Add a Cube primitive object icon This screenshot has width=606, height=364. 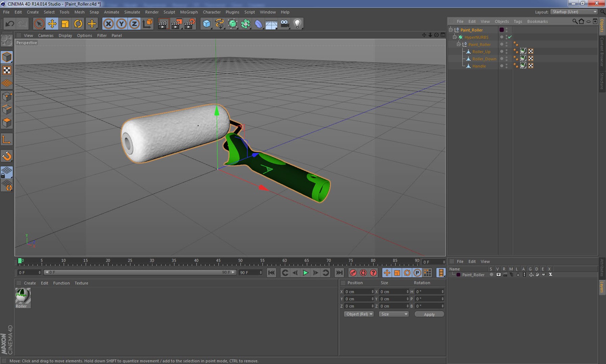coord(206,24)
